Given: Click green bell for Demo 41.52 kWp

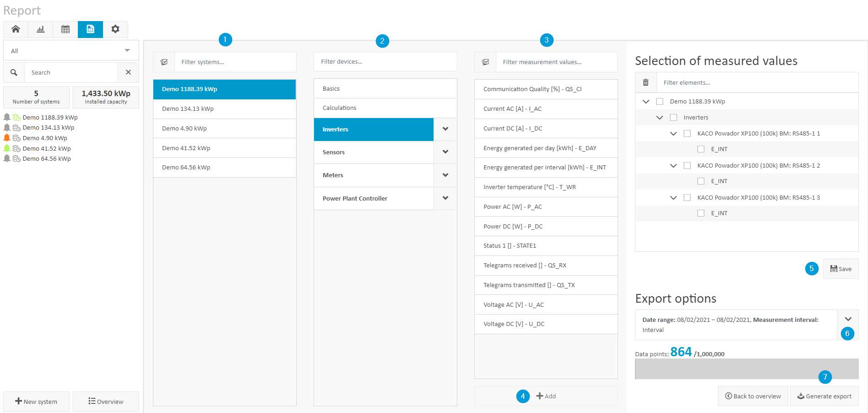Looking at the screenshot, I should click(7, 148).
